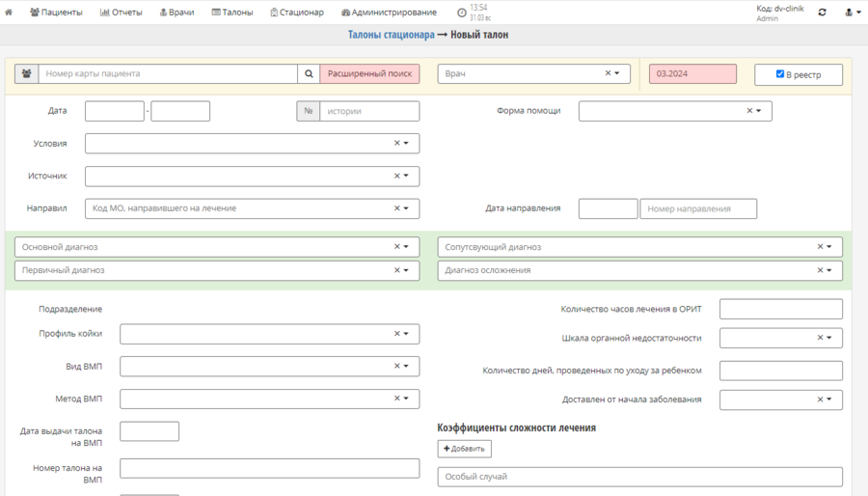Toggle the В реестр checkbox

(x=780, y=73)
